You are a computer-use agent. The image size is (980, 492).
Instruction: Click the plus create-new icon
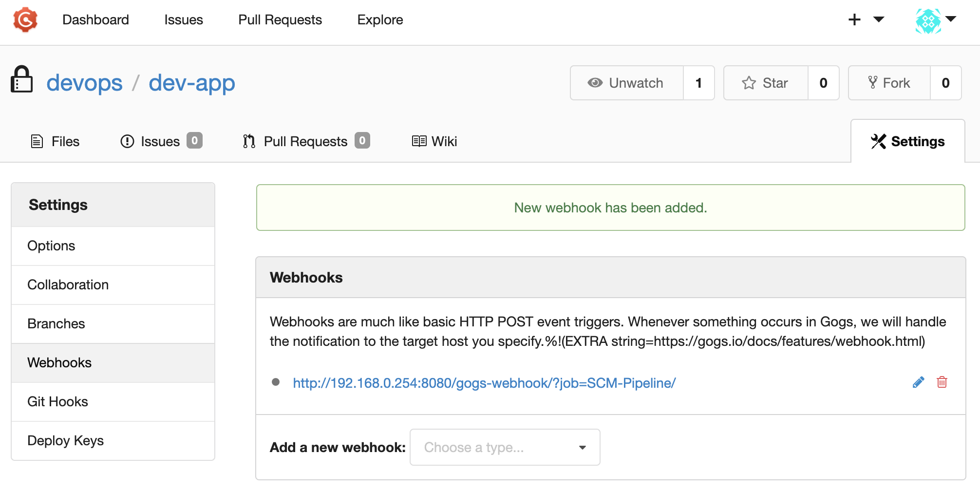click(x=854, y=19)
